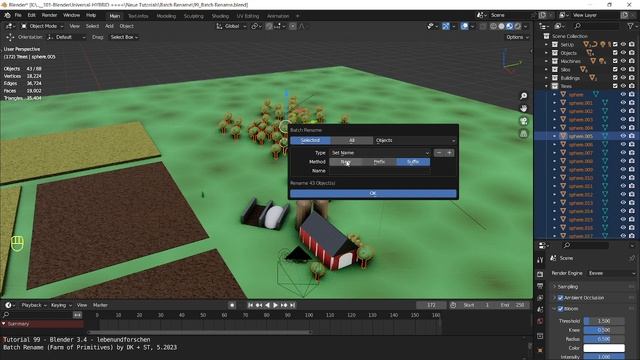Screen dimensions: 640x360
Task: Disable Ambient Occlusion checkbox
Action: 560,298
